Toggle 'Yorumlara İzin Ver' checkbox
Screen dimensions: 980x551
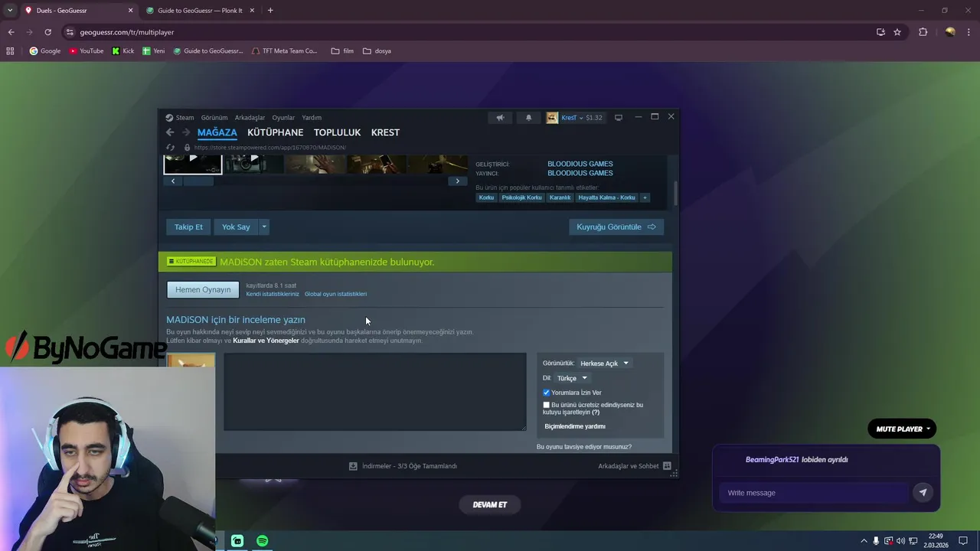[547, 393]
